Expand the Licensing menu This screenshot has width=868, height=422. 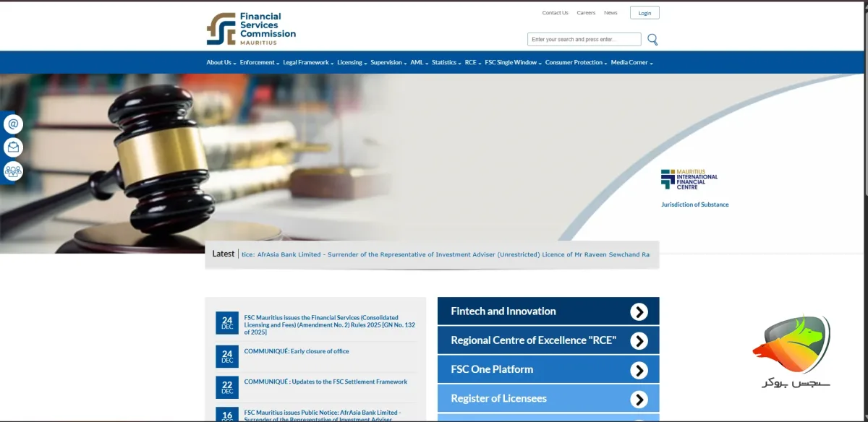pyautogui.click(x=352, y=63)
